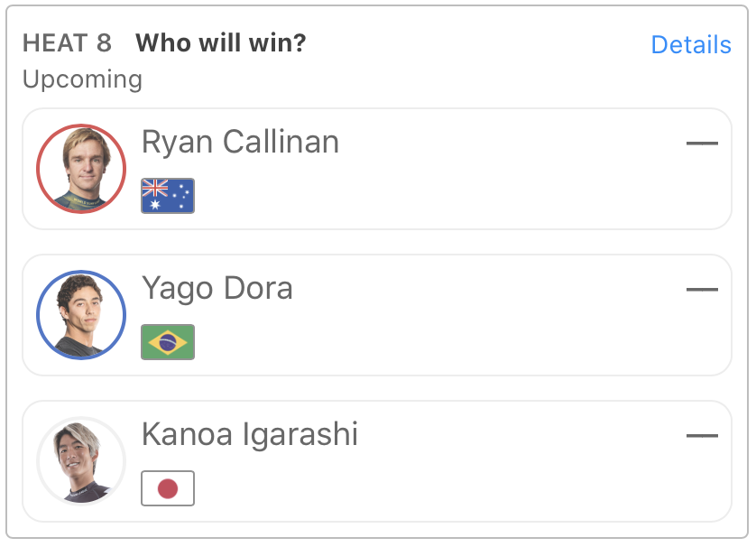The width and height of the screenshot is (756, 547).
Task: Click the HEAT 8 label
Action: [x=68, y=43]
